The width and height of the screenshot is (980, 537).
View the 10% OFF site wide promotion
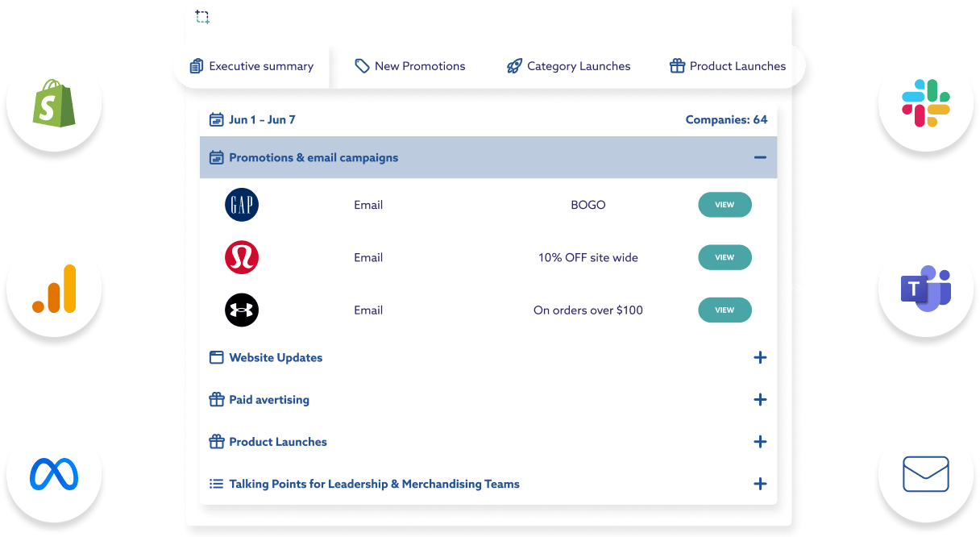click(x=725, y=257)
